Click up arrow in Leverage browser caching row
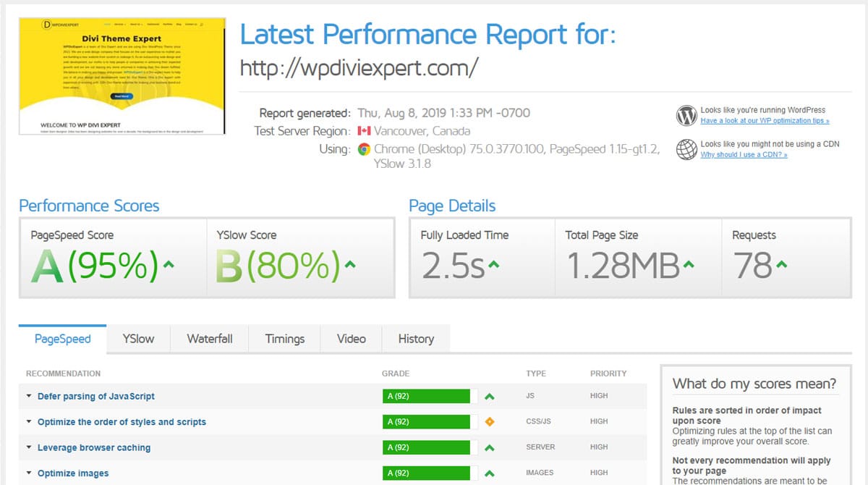The height and width of the screenshot is (485, 868). coord(490,448)
